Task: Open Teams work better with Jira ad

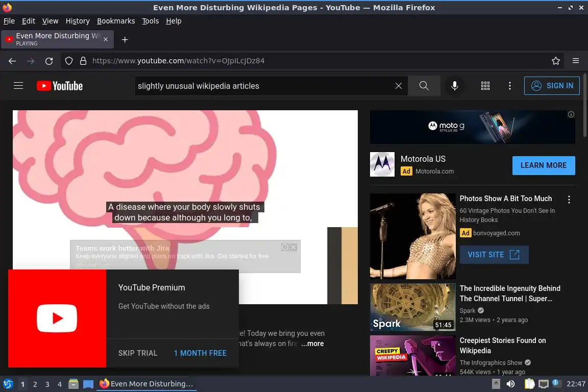Action: 122,248
